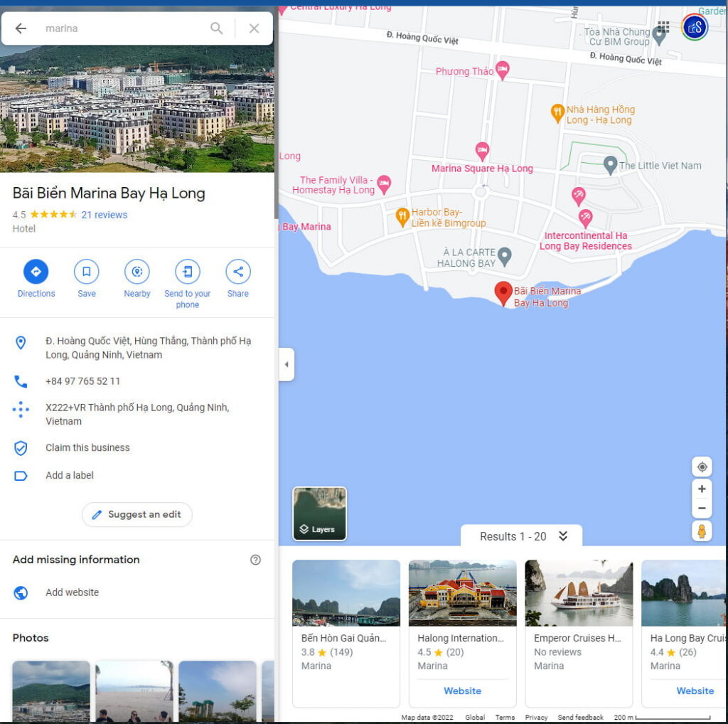Click the magnifier search icon
The width and height of the screenshot is (728, 724).
click(216, 28)
